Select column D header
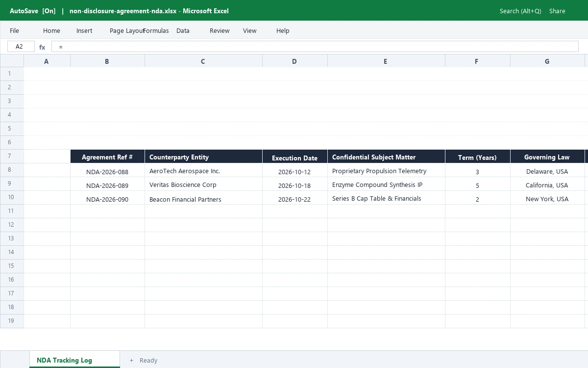Screen dimensions: 588x368 tap(294, 61)
